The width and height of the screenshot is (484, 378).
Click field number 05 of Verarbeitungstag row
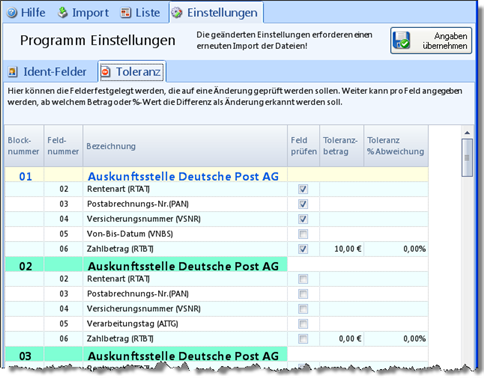click(64, 324)
